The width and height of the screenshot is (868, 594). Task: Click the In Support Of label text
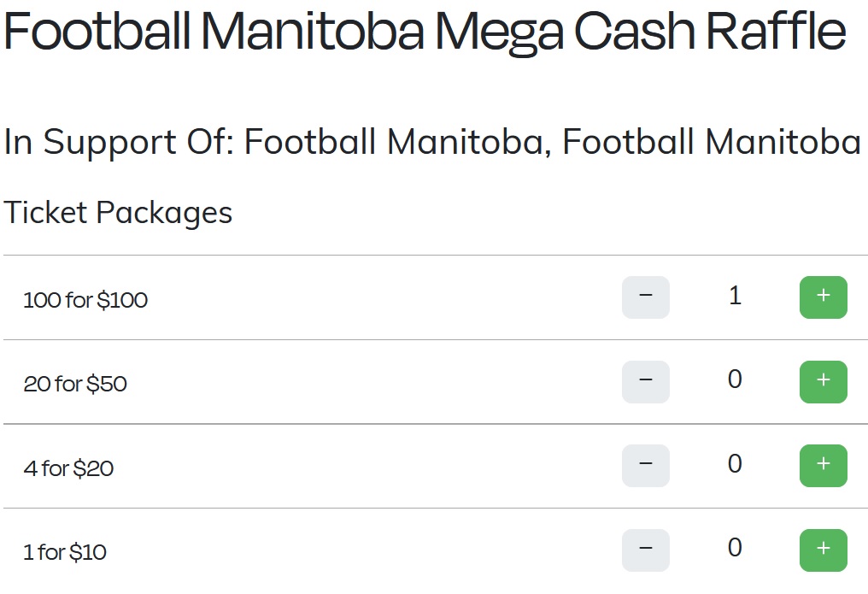(x=120, y=143)
